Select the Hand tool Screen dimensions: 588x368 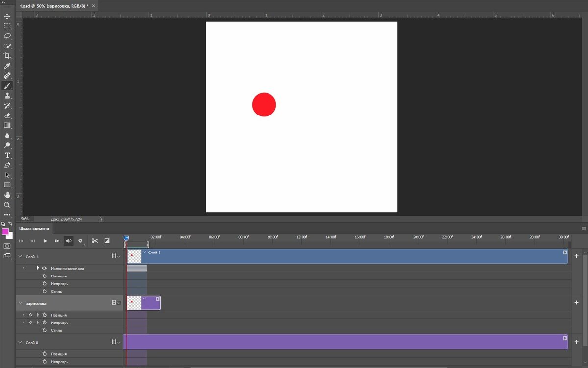click(7, 195)
